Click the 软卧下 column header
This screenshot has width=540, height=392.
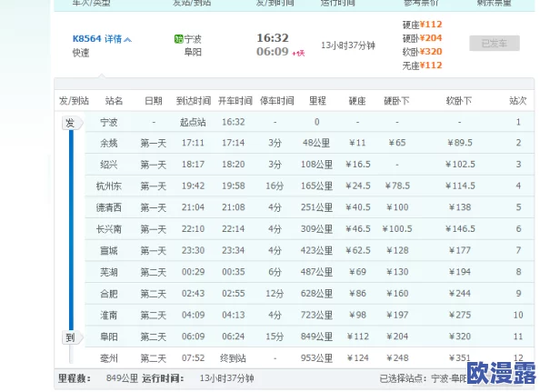tap(459, 101)
